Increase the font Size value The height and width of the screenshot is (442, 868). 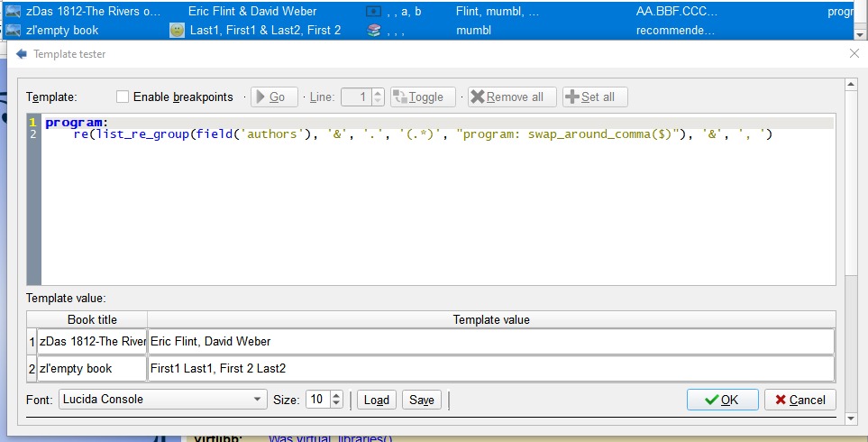[x=336, y=395]
